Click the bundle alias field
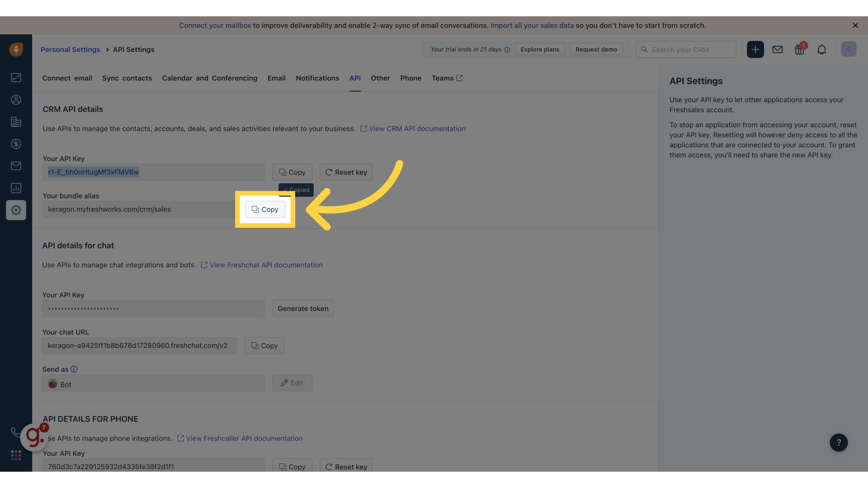 point(139,209)
